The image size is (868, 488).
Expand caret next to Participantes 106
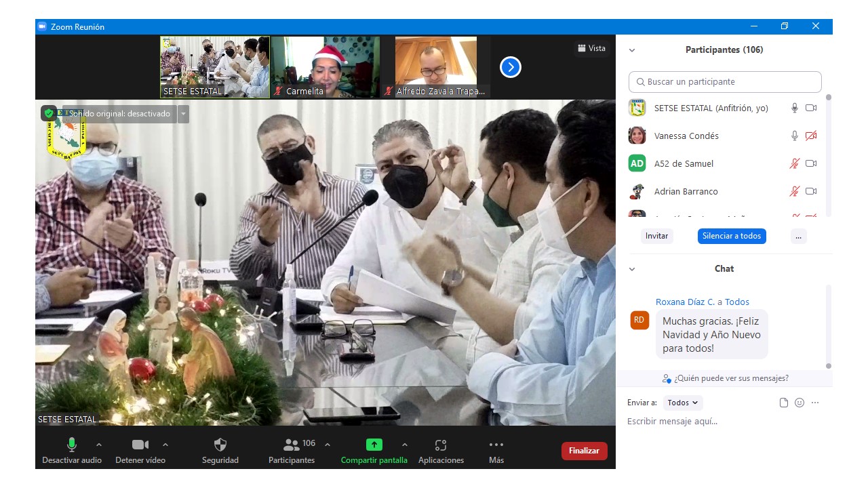(x=328, y=445)
